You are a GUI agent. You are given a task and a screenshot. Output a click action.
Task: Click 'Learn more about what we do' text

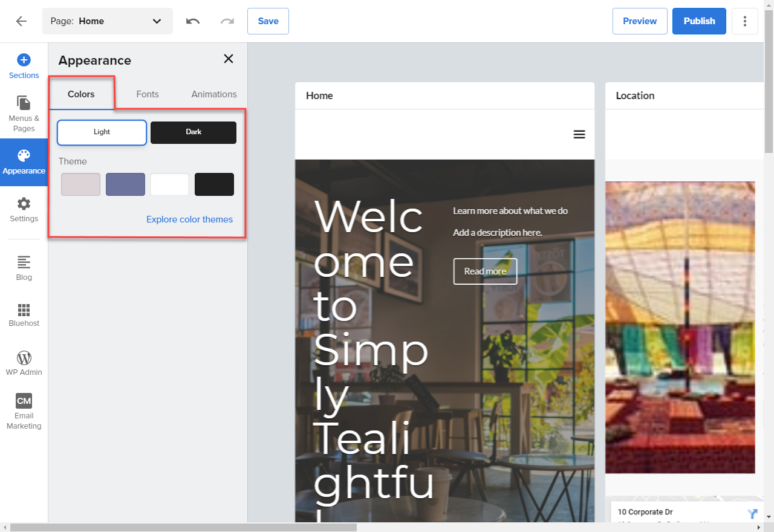[x=510, y=211]
